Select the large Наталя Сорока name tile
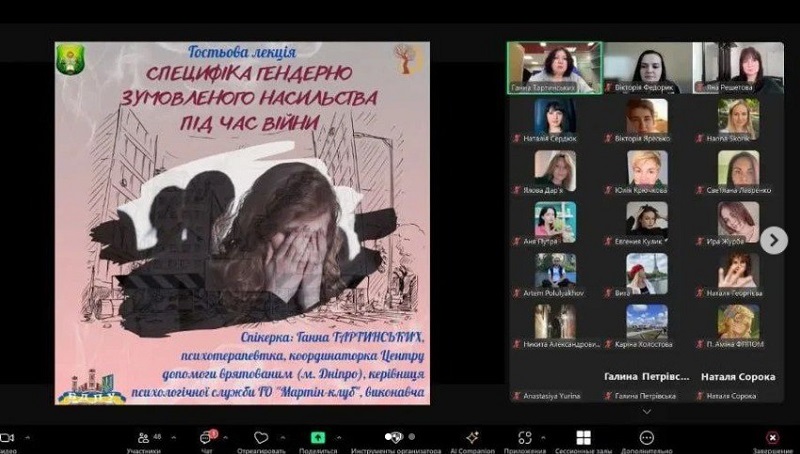The height and width of the screenshot is (454, 800). [738, 376]
